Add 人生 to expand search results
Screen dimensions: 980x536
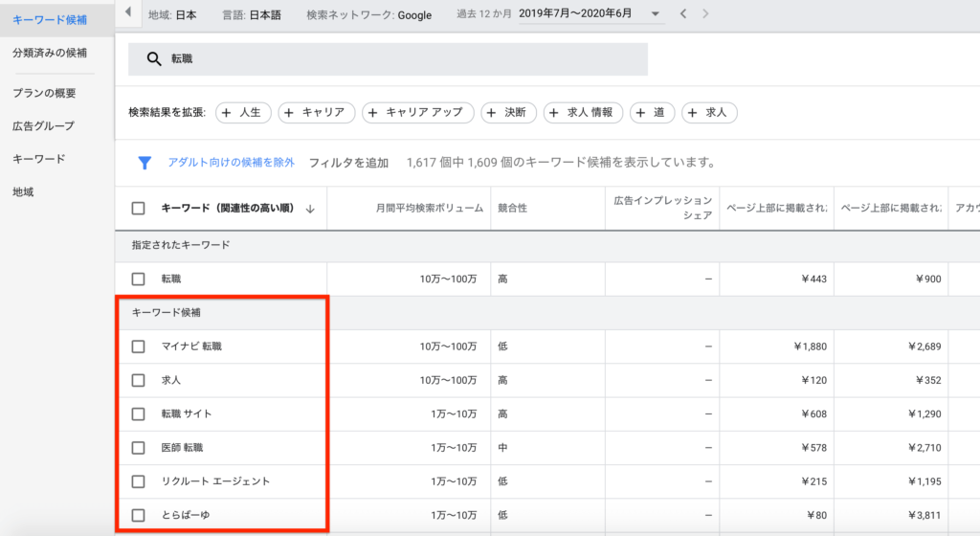click(243, 112)
